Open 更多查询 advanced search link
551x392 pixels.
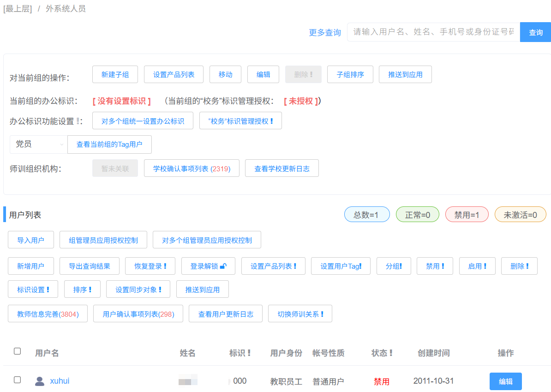(325, 32)
